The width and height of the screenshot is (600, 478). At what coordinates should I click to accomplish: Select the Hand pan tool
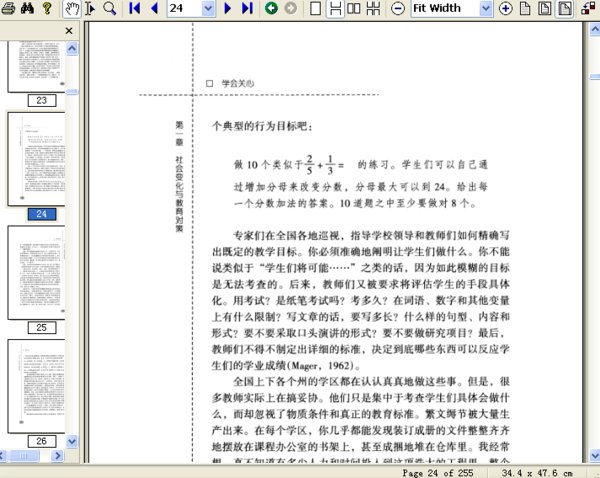(72, 8)
